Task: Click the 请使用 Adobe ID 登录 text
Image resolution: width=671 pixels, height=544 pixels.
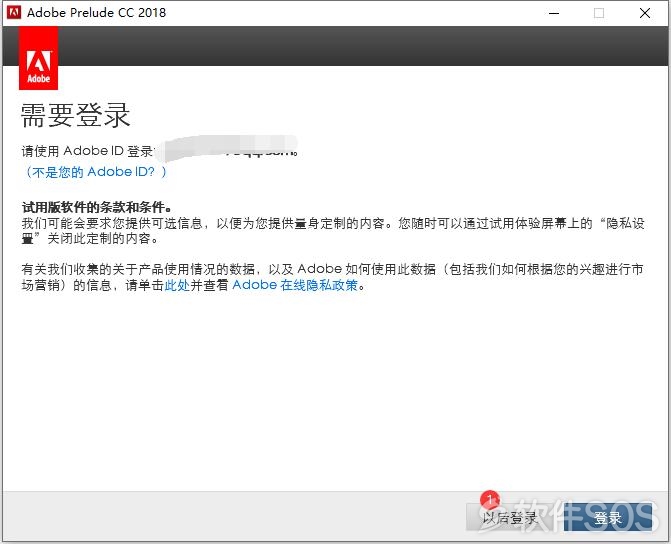Action: pos(87,151)
